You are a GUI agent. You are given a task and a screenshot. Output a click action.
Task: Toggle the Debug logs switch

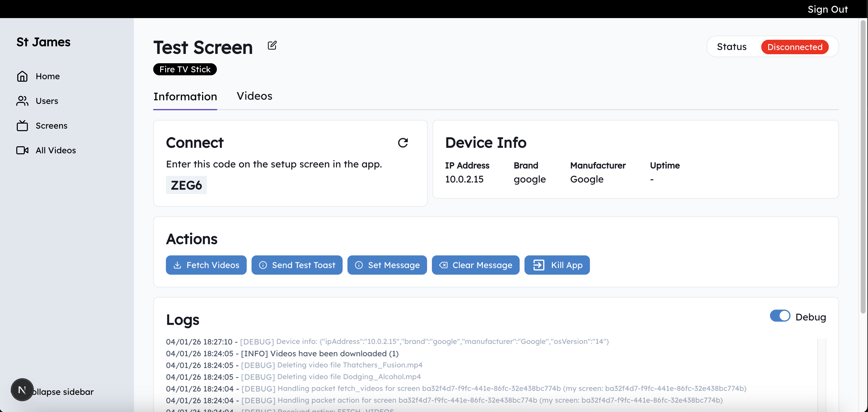780,316
